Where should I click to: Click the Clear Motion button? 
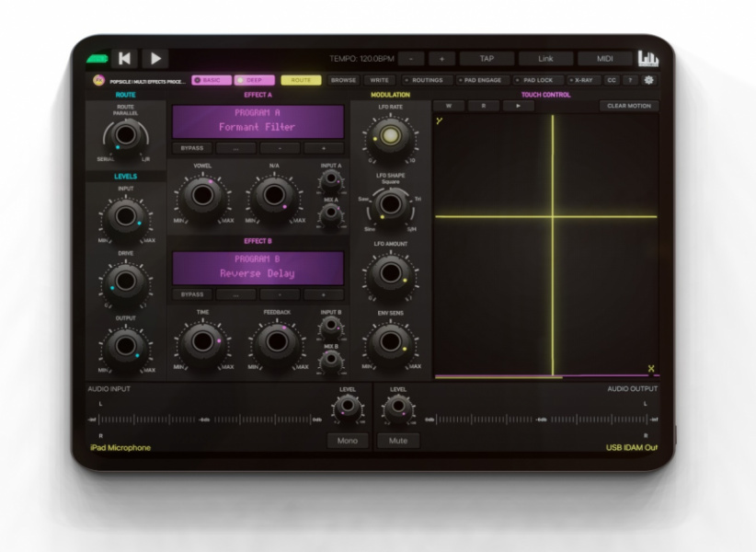coord(628,106)
